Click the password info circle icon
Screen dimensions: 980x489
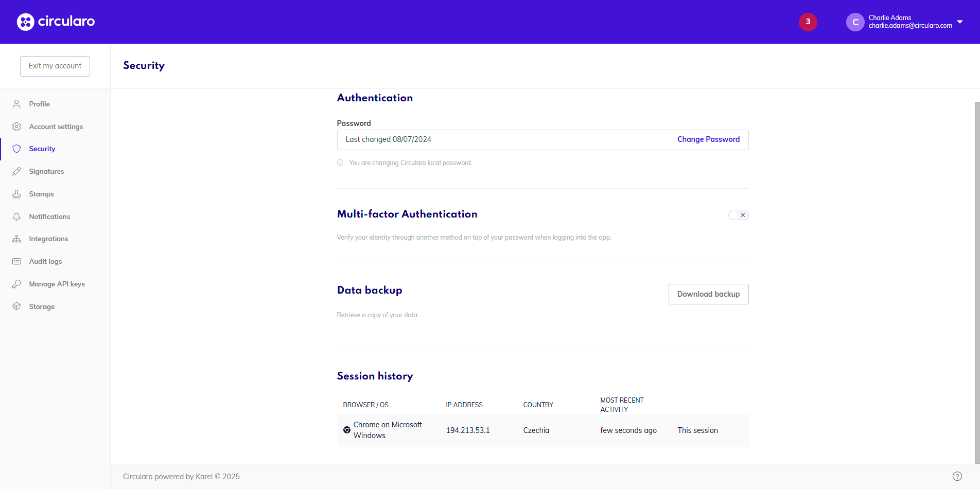tap(340, 162)
